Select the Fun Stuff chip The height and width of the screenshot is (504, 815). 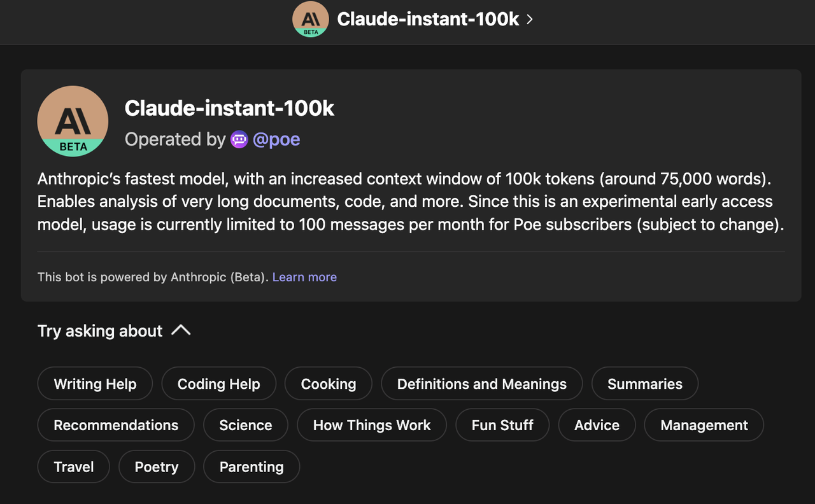coord(502,425)
